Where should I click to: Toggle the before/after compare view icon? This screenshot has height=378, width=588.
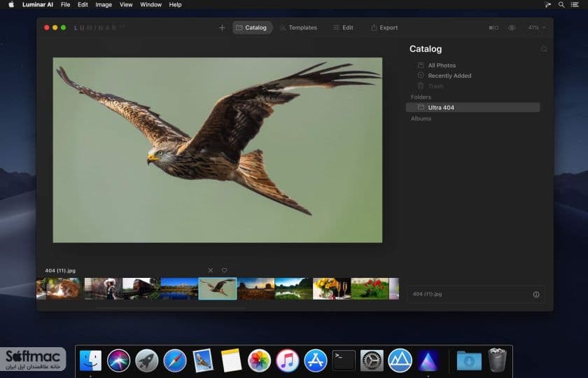coord(493,28)
